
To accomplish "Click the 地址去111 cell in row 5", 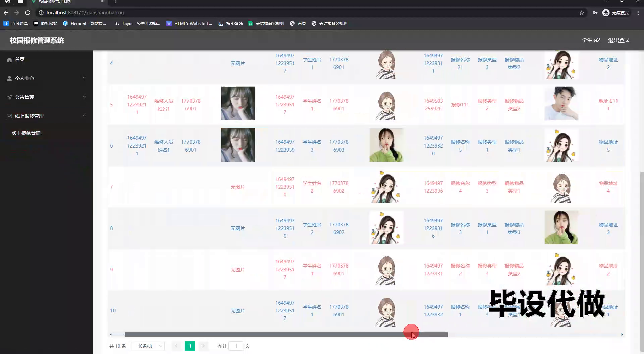I will [608, 105].
